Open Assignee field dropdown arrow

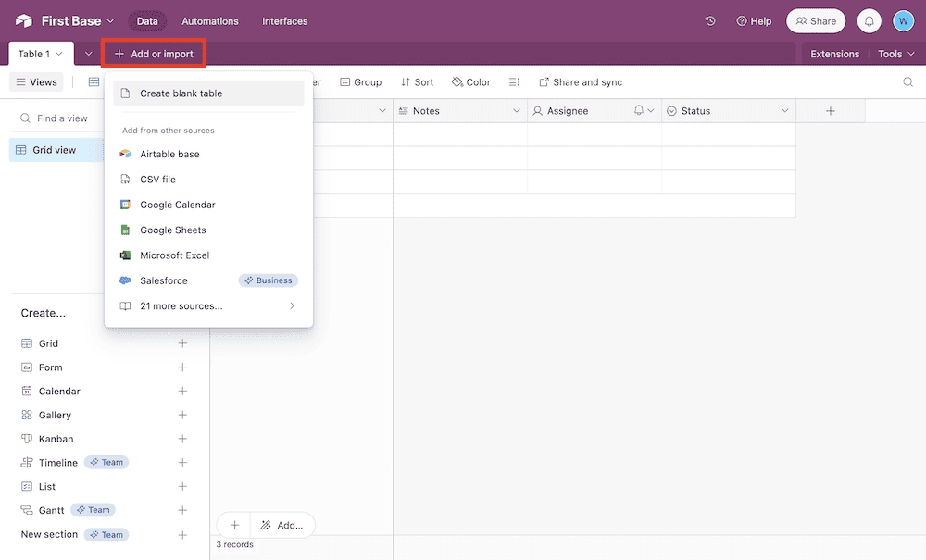pos(651,111)
